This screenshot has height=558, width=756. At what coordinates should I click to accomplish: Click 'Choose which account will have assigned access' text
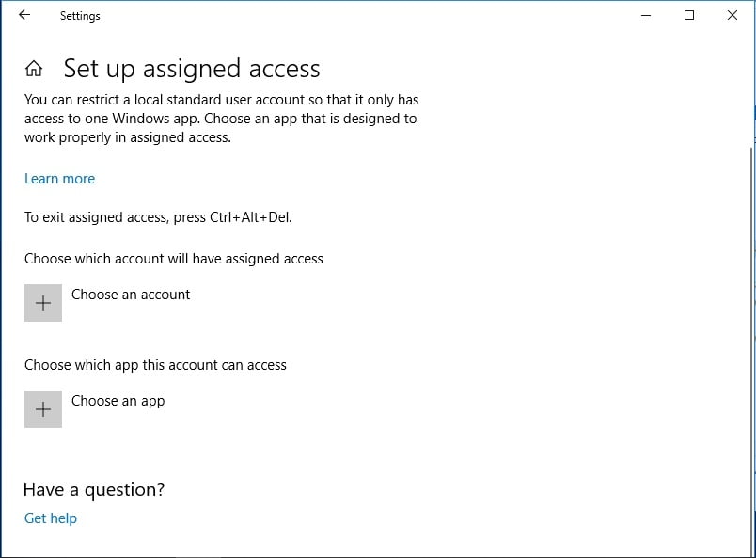coord(174,259)
